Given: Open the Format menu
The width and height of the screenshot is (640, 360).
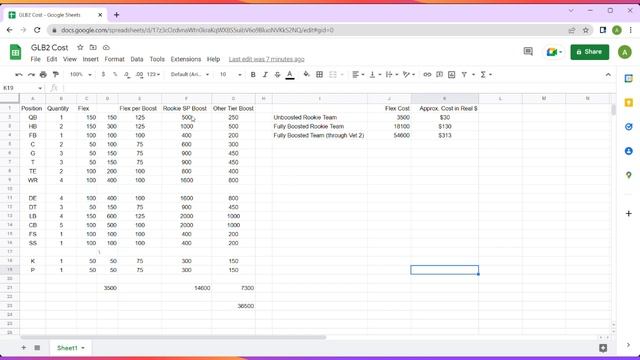Looking at the screenshot, I should (114, 59).
